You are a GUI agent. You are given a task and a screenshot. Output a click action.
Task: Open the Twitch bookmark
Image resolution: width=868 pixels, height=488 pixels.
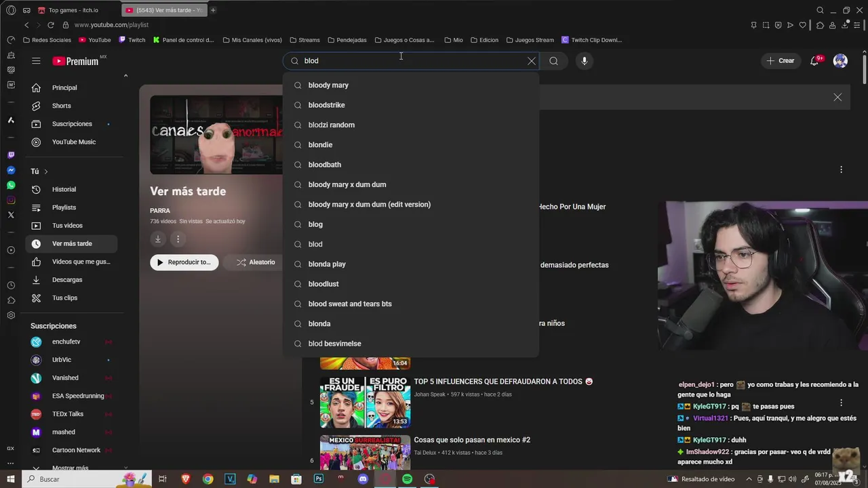[132, 40]
